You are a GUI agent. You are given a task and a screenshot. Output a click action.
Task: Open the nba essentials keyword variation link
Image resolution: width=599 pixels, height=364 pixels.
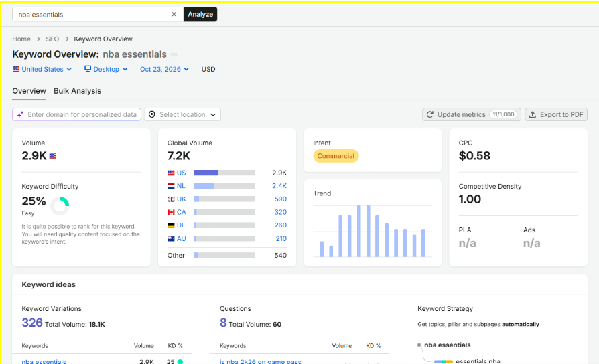(44, 361)
